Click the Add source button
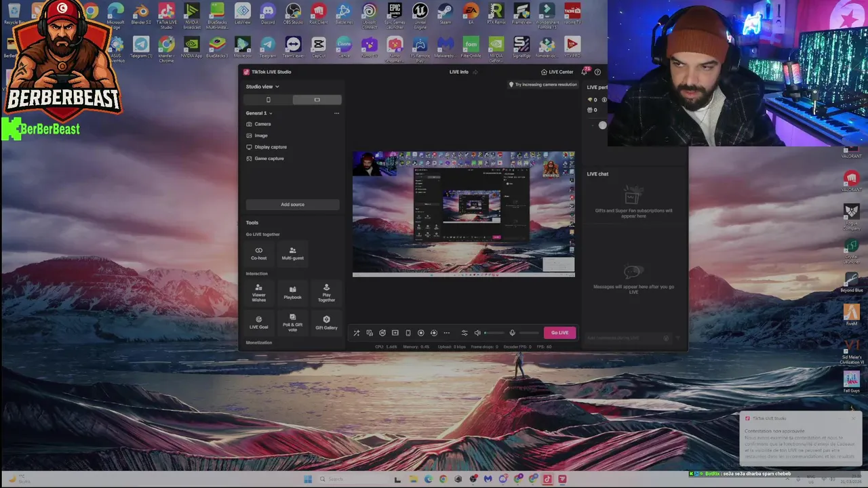The width and height of the screenshot is (868, 488). coord(293,205)
